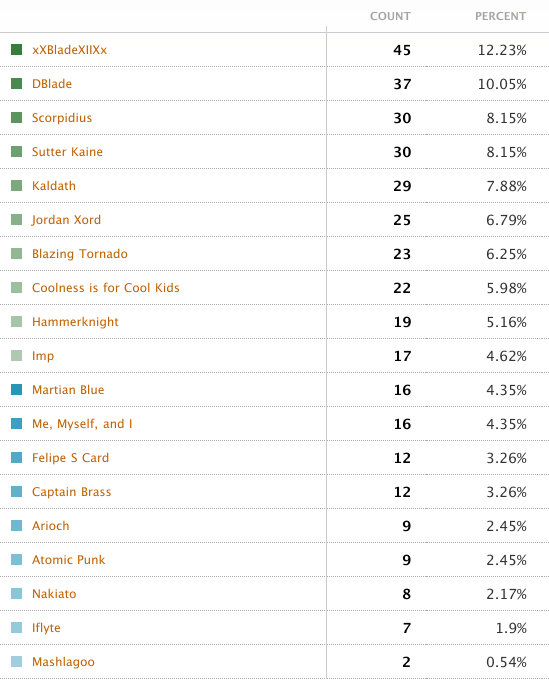The width and height of the screenshot is (549, 685).
Task: Click the Me, Myself, and I link
Action: (82, 424)
